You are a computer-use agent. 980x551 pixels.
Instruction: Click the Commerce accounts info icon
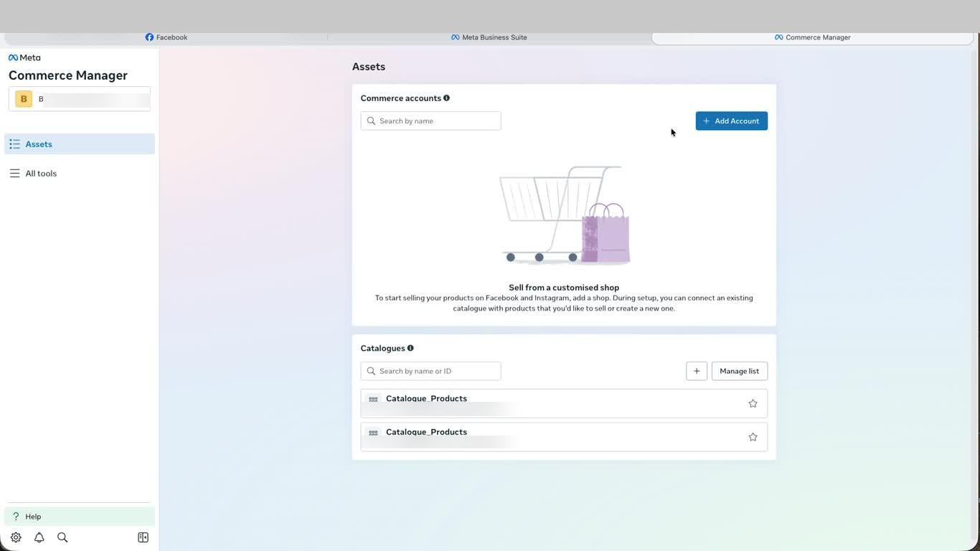(x=446, y=98)
